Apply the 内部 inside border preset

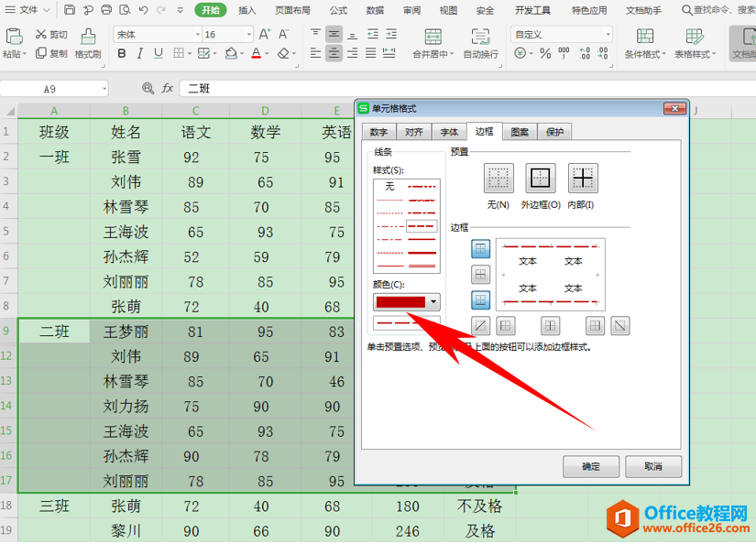pos(582,178)
